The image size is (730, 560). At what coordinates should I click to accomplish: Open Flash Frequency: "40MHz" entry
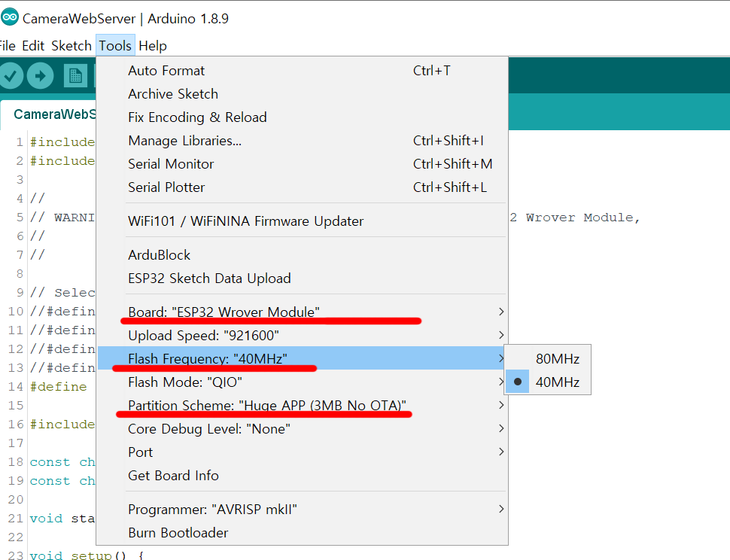coord(302,358)
